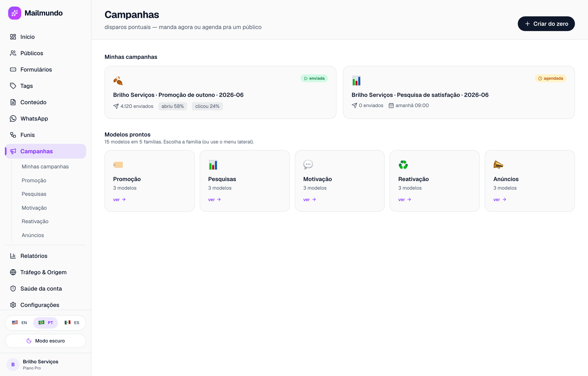Open the Formulários section
This screenshot has height=376, width=588.
tap(46, 70)
